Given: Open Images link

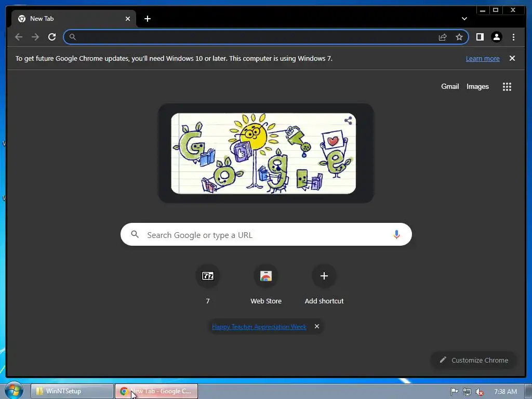Looking at the screenshot, I should [x=477, y=87].
